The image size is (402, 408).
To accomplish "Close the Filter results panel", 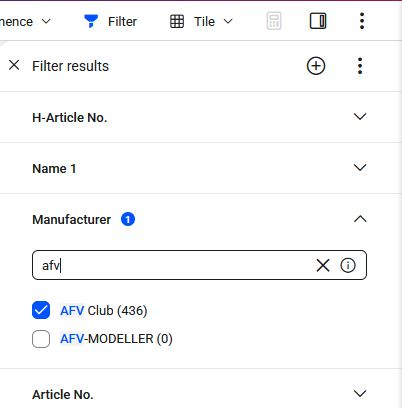I will click(14, 65).
